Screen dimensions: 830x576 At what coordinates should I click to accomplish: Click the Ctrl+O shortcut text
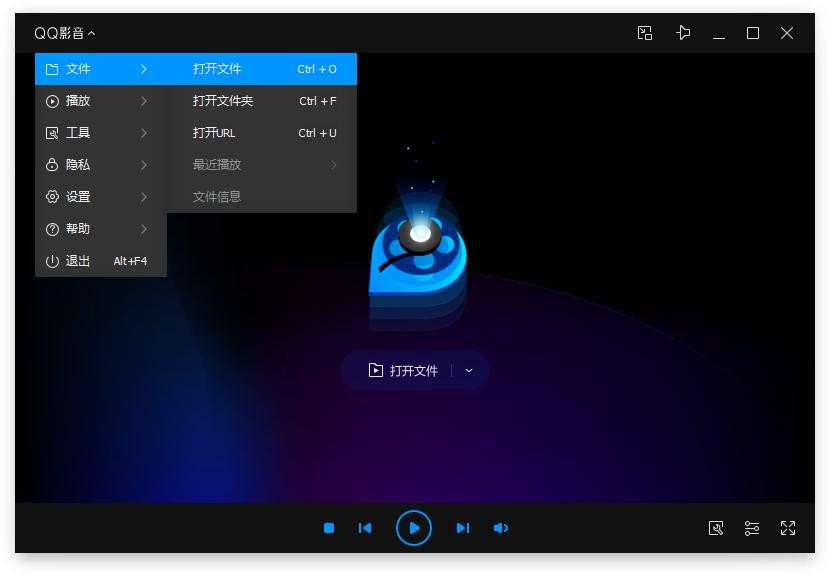317,69
